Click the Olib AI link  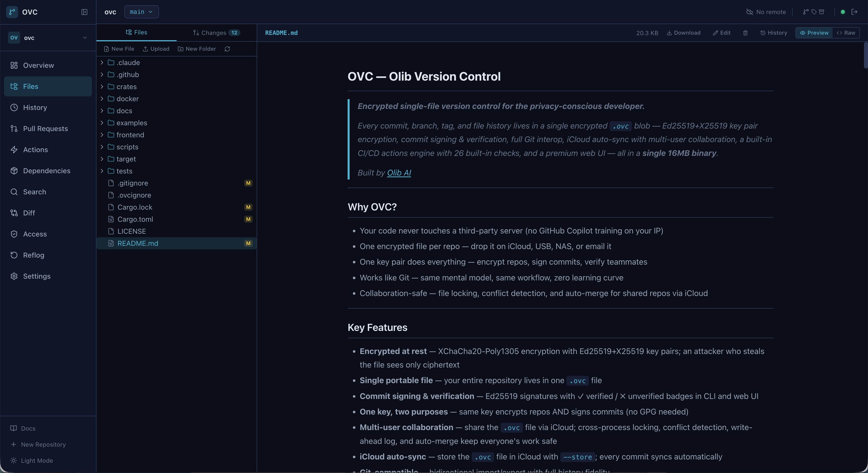[399, 173]
